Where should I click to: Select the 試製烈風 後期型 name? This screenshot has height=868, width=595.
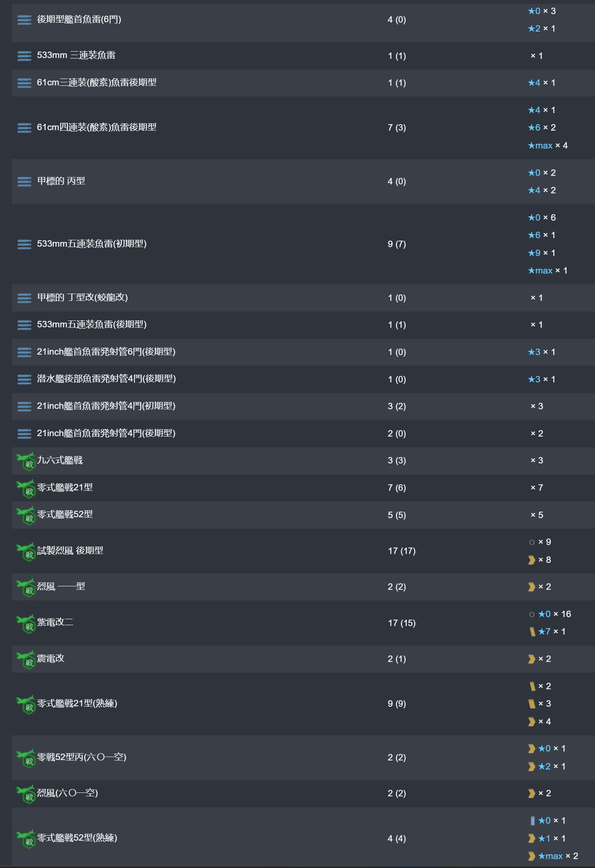tap(70, 551)
